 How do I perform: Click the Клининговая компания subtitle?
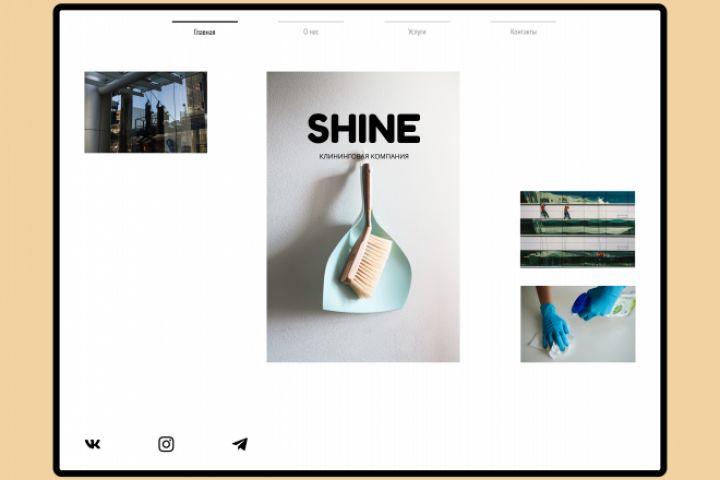(x=364, y=156)
